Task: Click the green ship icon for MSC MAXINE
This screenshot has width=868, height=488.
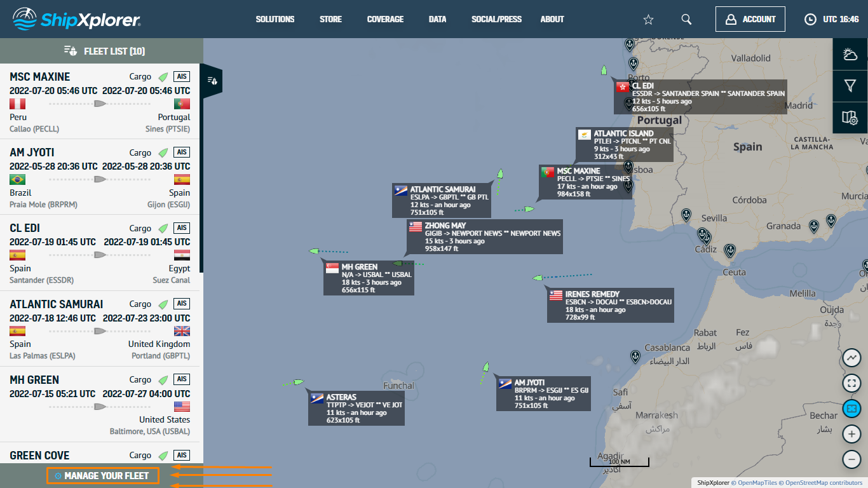Action: (163, 77)
